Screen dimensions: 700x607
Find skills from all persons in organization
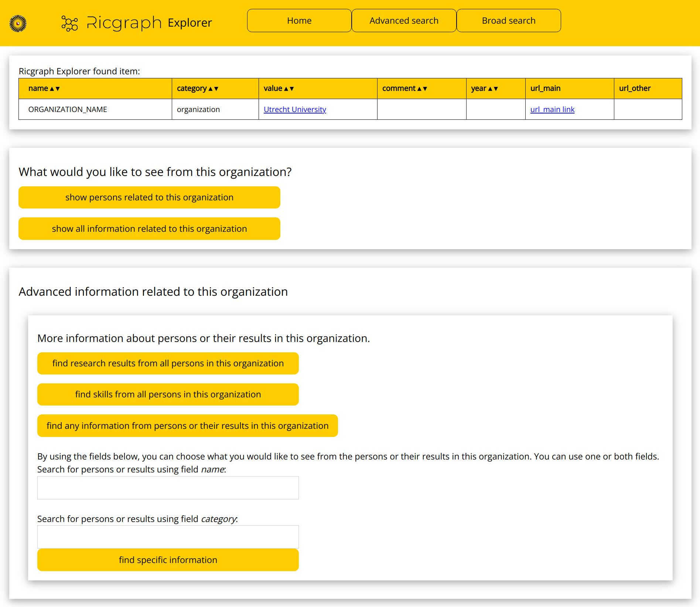168,394
